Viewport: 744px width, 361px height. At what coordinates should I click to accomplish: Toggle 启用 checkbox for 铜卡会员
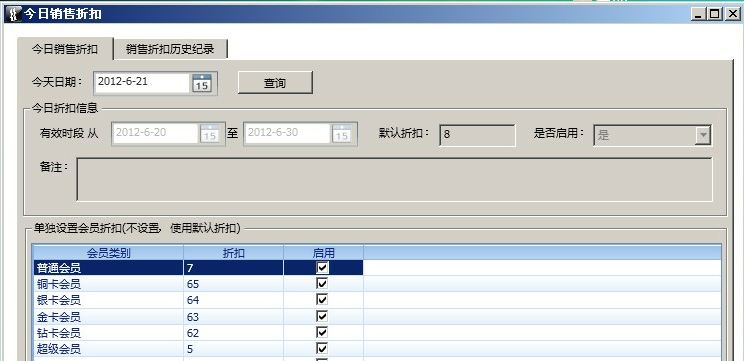[x=322, y=284]
